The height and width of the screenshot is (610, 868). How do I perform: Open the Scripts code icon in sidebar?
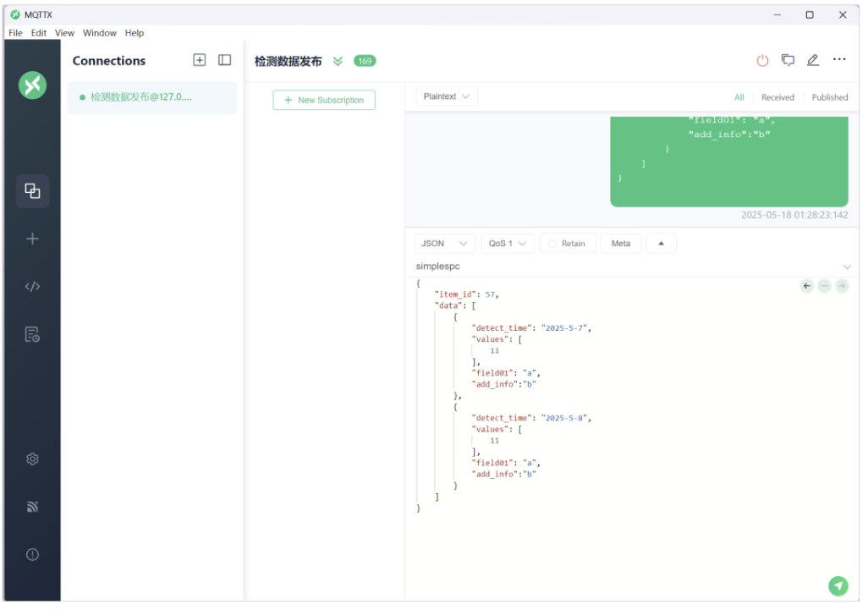point(32,286)
